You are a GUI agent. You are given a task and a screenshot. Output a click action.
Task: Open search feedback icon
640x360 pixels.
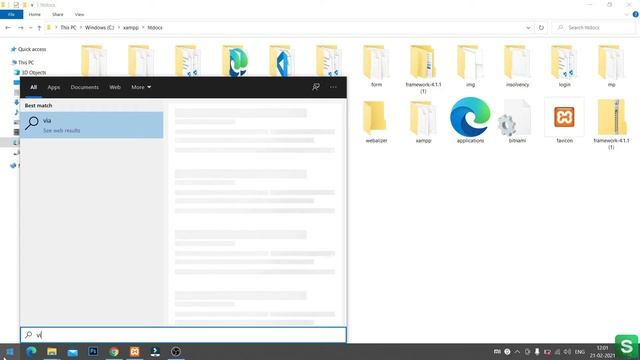(316, 87)
